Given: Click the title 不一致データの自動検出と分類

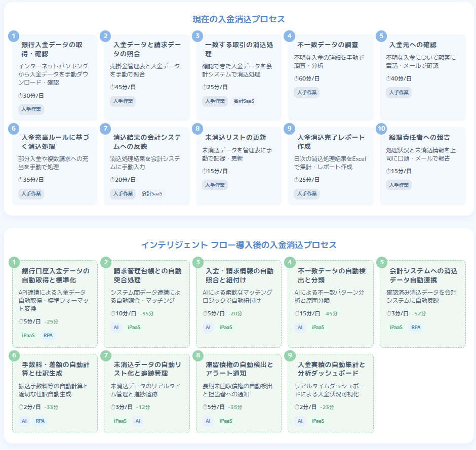Looking at the screenshot, I should pyautogui.click(x=332, y=275).
